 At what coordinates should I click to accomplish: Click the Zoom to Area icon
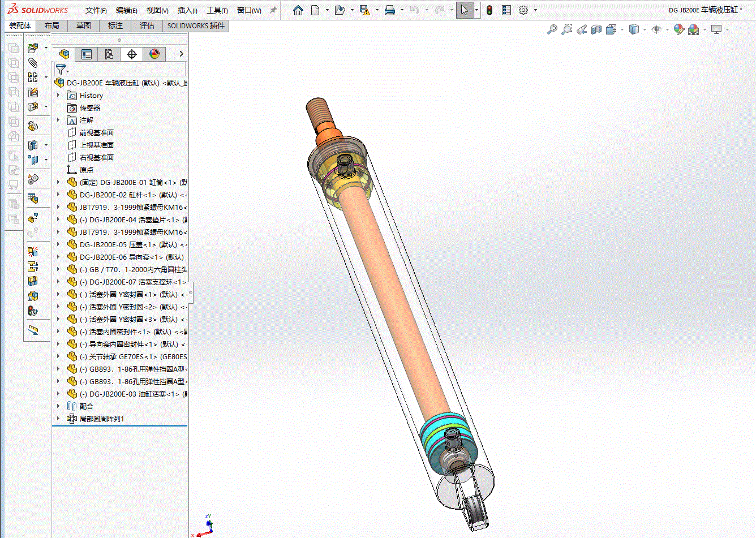coord(567,29)
